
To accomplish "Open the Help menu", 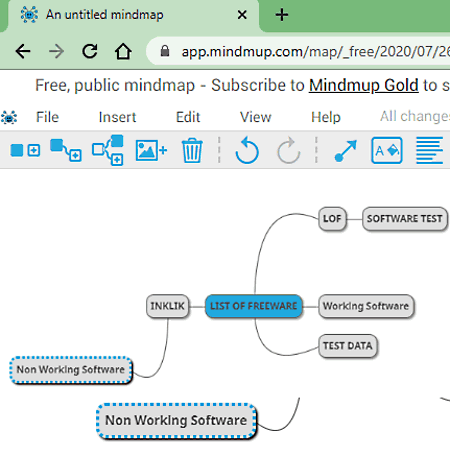I will (x=326, y=117).
